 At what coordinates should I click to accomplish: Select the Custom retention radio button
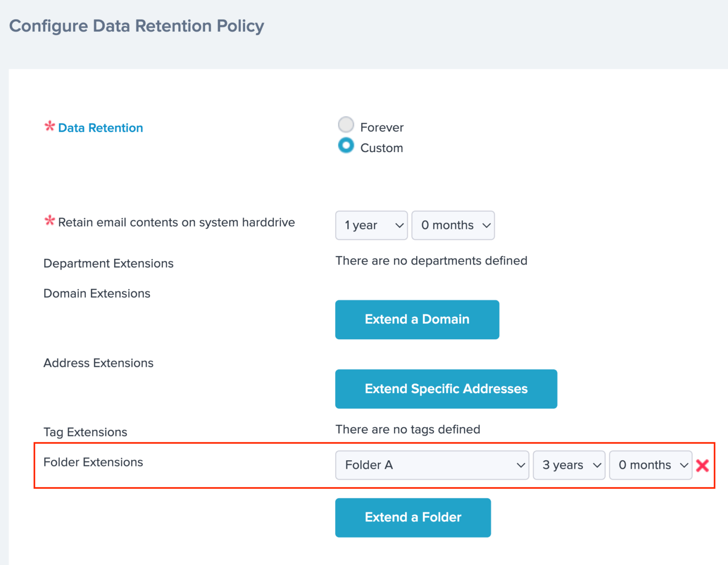click(346, 146)
